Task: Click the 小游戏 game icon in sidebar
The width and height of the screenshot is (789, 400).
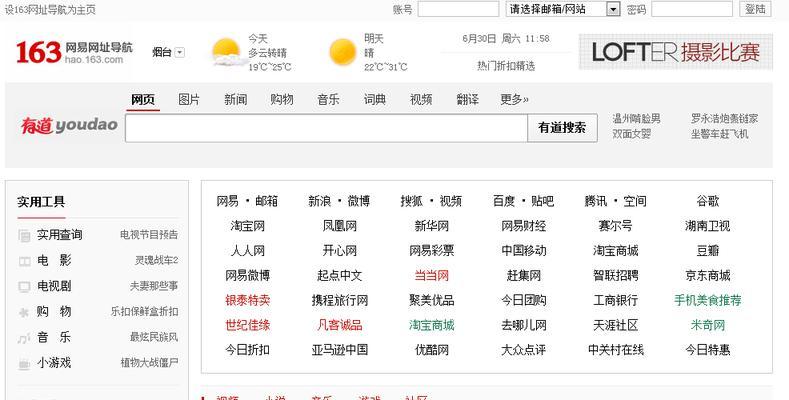Action: (24, 364)
